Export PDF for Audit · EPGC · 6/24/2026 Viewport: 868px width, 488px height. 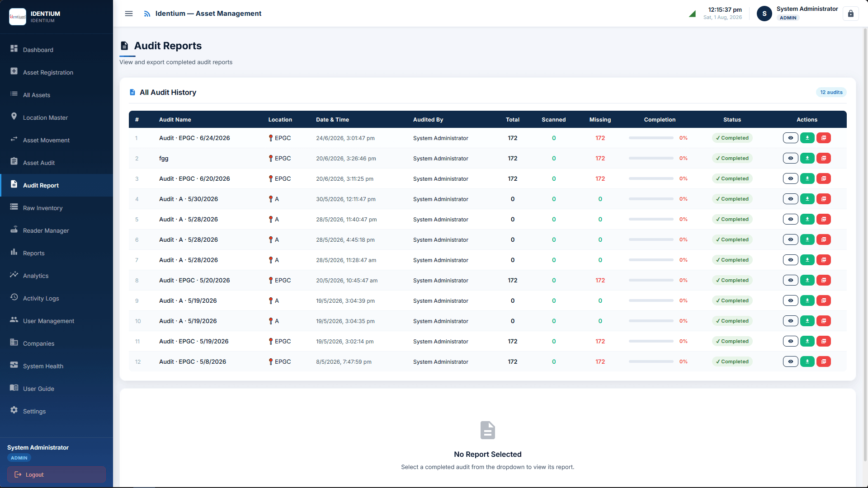pyautogui.click(x=824, y=138)
